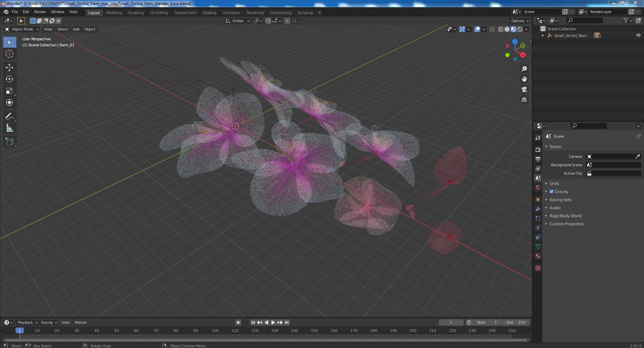Viewport: 644px width, 348px height.
Task: Toggle the Gravity checkbox
Action: [551, 191]
